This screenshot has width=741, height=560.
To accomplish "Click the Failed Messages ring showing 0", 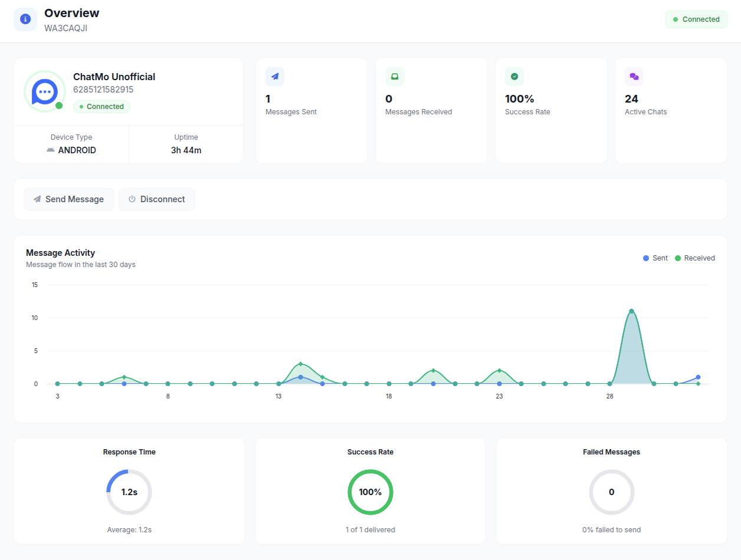I will click(612, 492).
